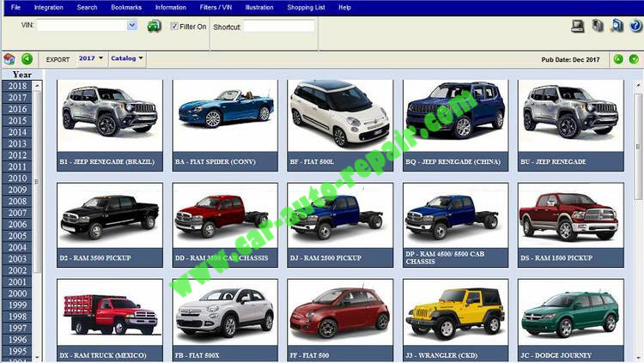Select year 2008 in the Year list
Screen dimensions: 644x363
tap(17, 201)
